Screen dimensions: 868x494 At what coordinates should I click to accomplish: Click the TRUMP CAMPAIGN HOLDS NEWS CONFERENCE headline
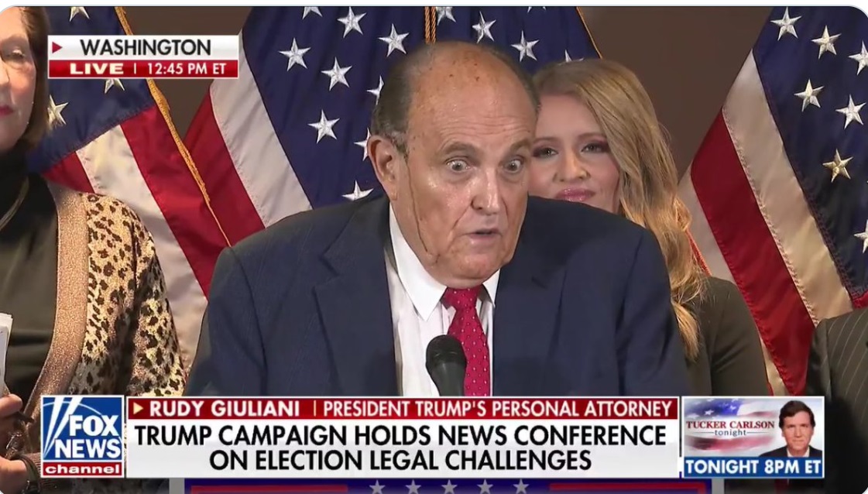pyautogui.click(x=401, y=435)
